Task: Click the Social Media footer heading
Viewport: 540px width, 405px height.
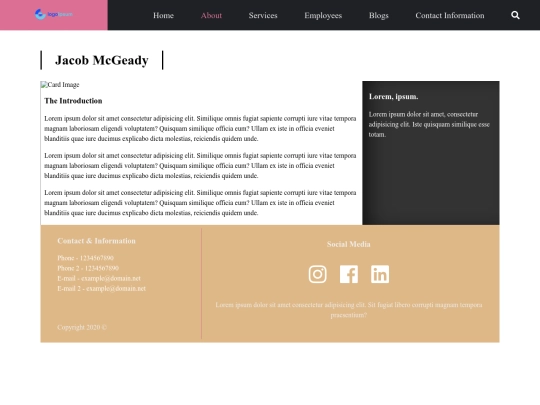Action: click(x=349, y=244)
